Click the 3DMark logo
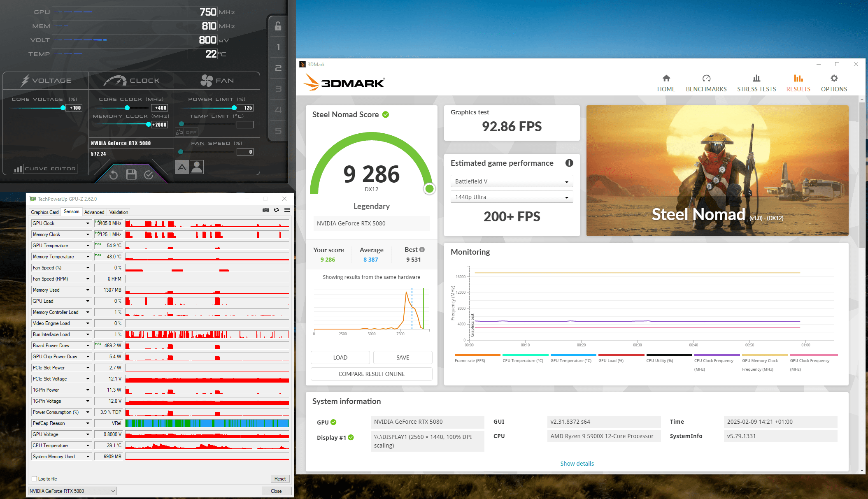868x499 pixels. (x=344, y=82)
